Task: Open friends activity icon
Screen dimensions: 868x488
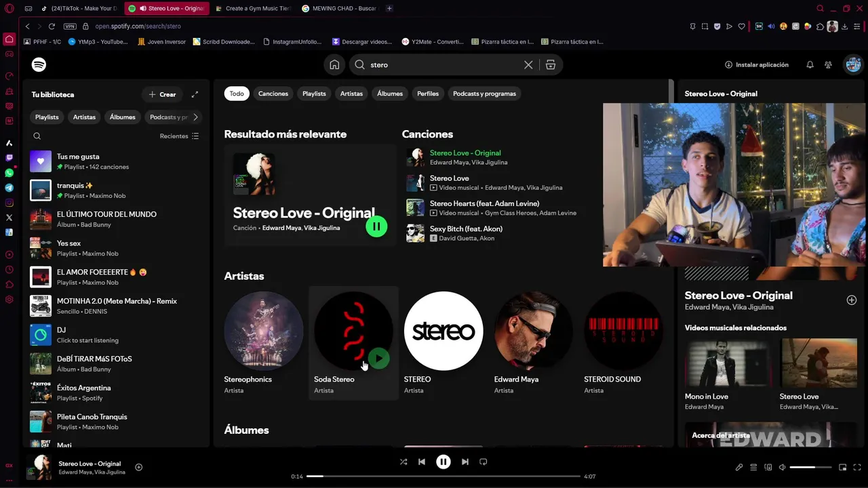Action: 828,64
